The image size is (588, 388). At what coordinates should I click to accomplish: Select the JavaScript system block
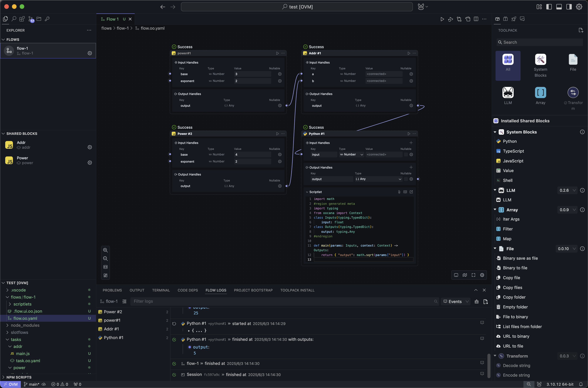click(513, 161)
